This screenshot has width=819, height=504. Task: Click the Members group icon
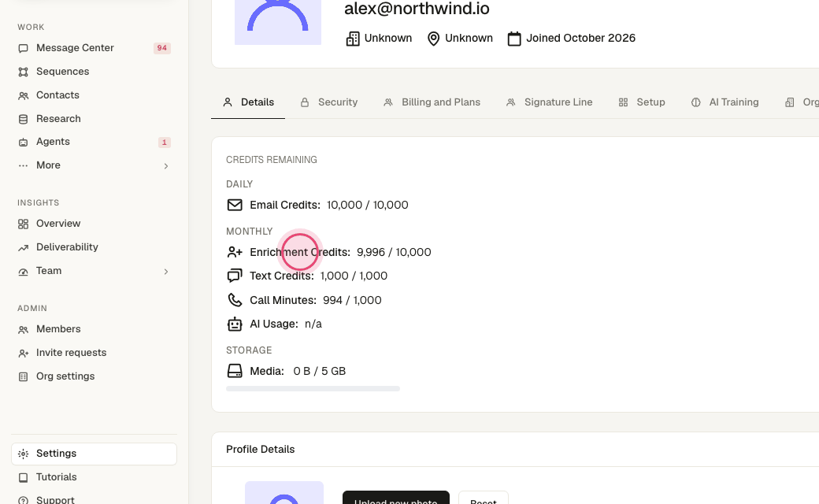coord(23,329)
